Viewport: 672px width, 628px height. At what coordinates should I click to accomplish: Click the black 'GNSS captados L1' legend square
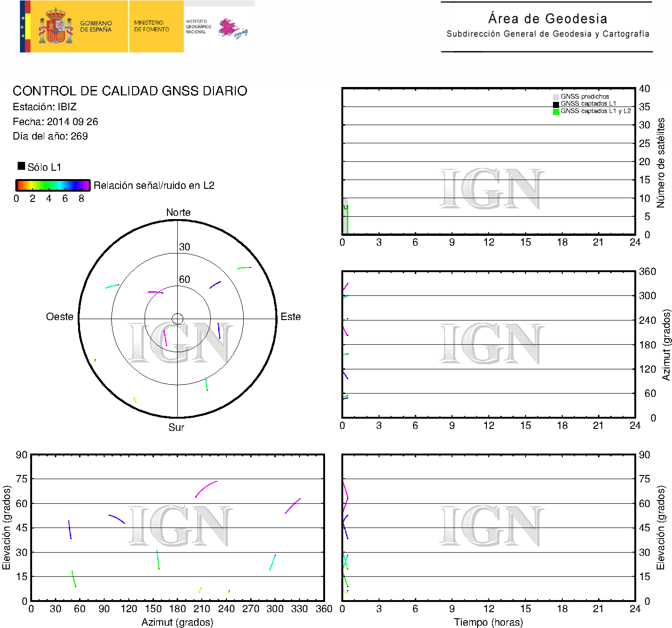coord(556,104)
